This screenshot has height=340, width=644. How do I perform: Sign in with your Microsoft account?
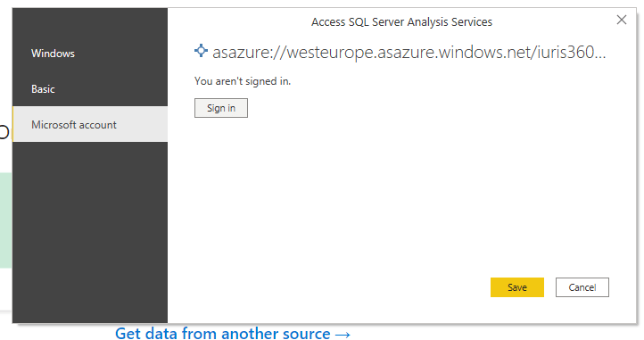click(x=221, y=108)
